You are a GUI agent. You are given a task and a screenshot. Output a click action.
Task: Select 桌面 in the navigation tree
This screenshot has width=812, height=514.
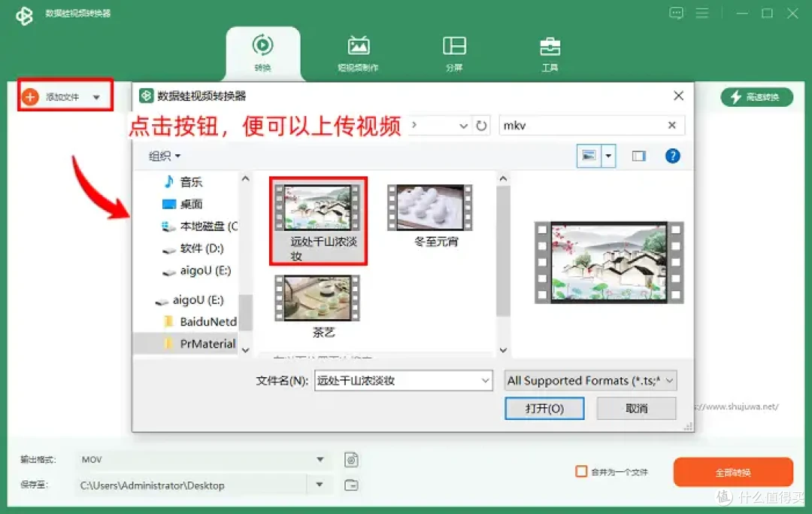pyautogui.click(x=191, y=204)
